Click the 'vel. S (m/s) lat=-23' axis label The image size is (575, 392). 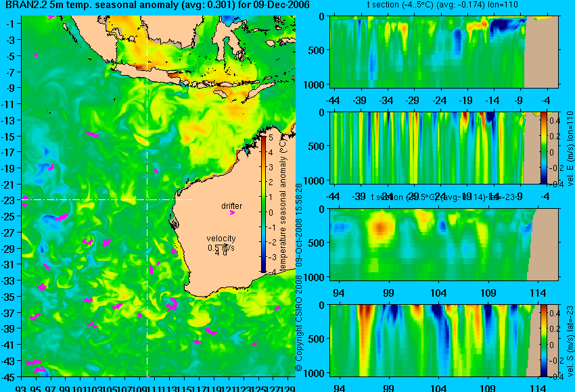point(570,341)
